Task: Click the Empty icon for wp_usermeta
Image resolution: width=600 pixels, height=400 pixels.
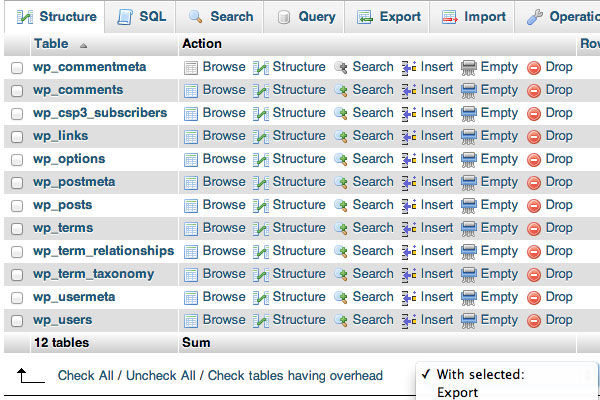Action: tap(469, 298)
